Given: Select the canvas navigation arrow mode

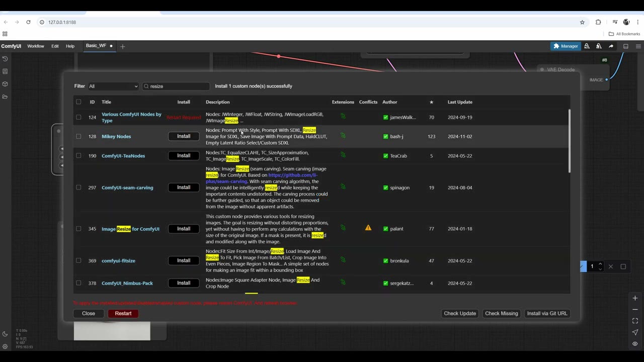Looking at the screenshot, I should 635,332.
